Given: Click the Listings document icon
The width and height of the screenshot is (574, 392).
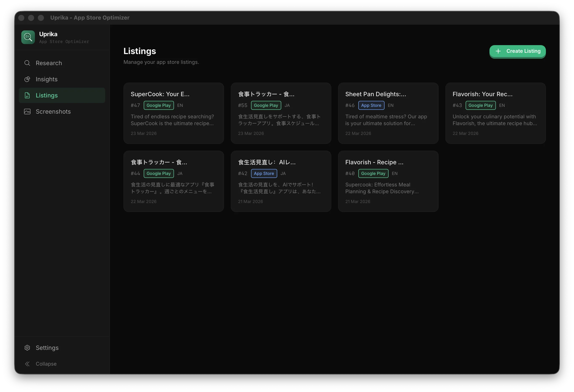Looking at the screenshot, I should point(27,95).
